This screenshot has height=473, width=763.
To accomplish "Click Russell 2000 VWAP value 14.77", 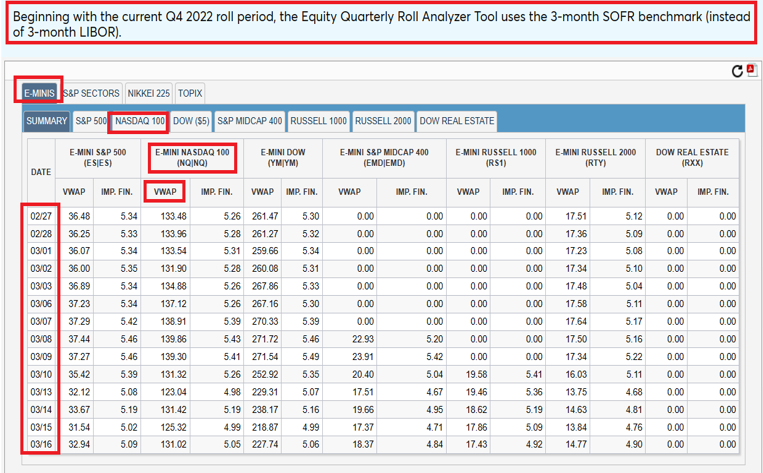I will [x=576, y=444].
